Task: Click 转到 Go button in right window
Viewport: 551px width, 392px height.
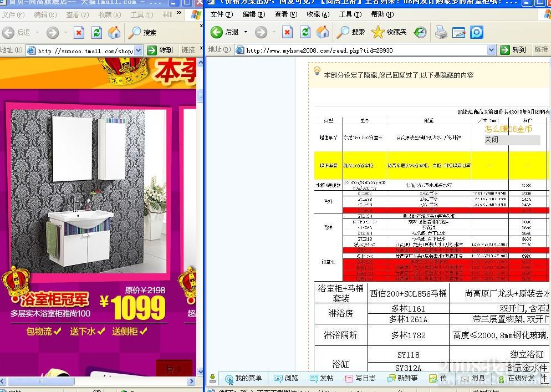Action: [x=513, y=50]
